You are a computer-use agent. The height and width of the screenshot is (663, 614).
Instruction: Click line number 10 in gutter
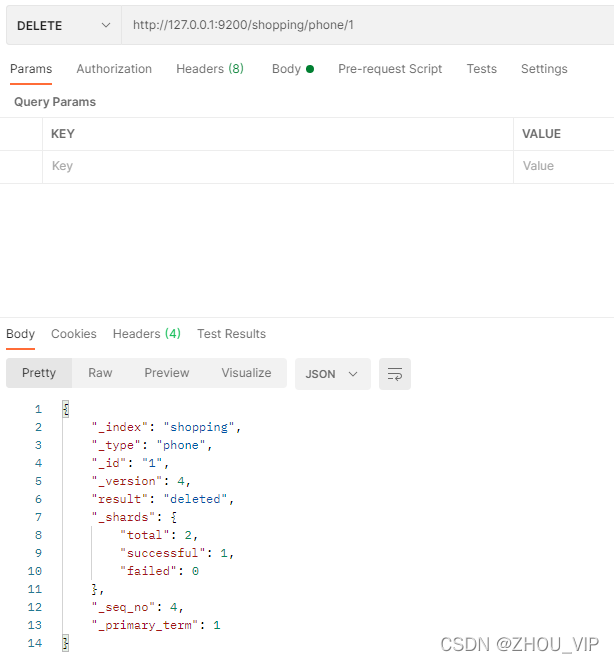pyautogui.click(x=35, y=571)
